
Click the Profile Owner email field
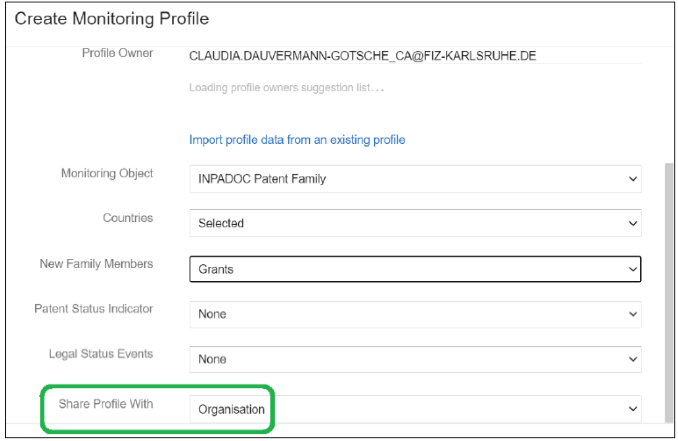pos(415,56)
